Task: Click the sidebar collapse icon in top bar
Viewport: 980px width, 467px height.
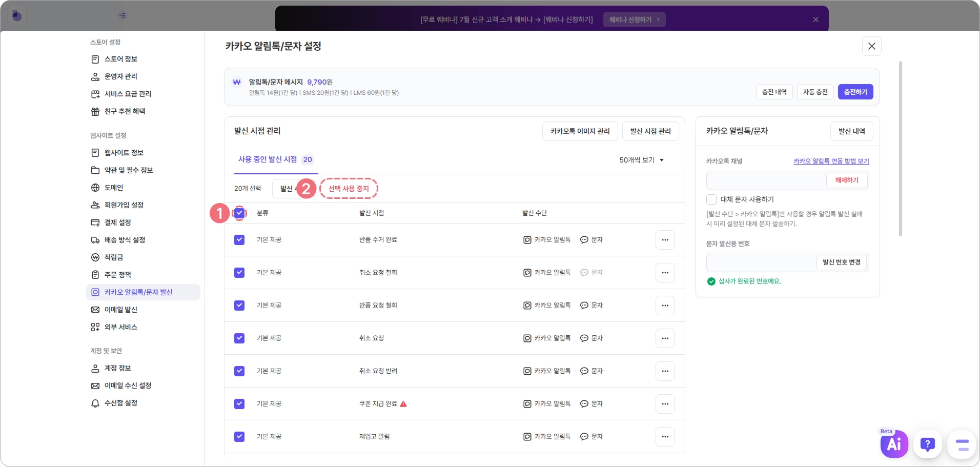Action: point(122,15)
